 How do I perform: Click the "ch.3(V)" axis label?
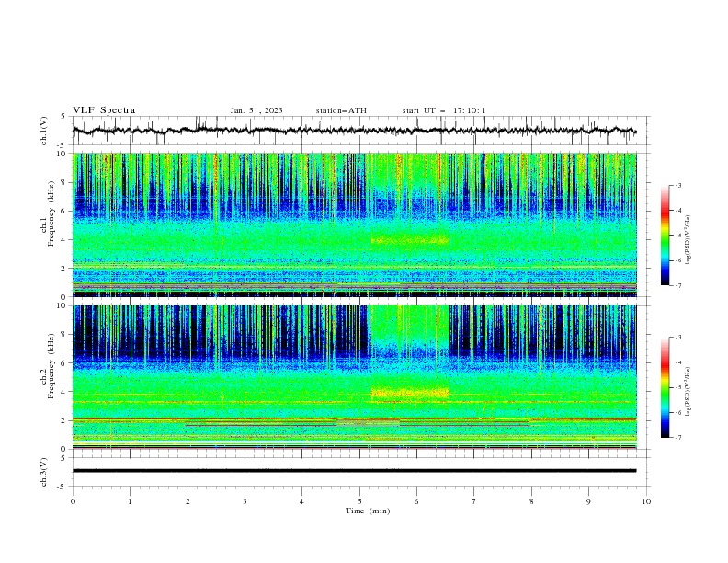(44, 472)
